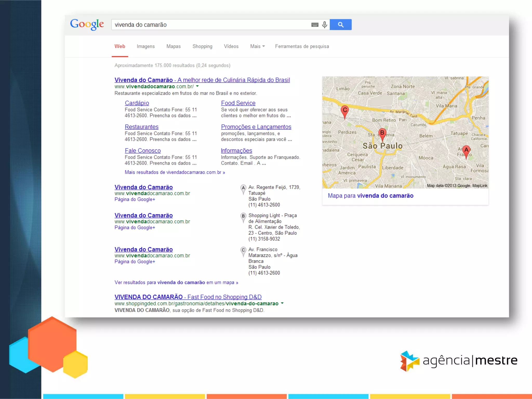532x399 pixels.
Task: Open Ferramentas de pesquisa options
Action: (302, 46)
